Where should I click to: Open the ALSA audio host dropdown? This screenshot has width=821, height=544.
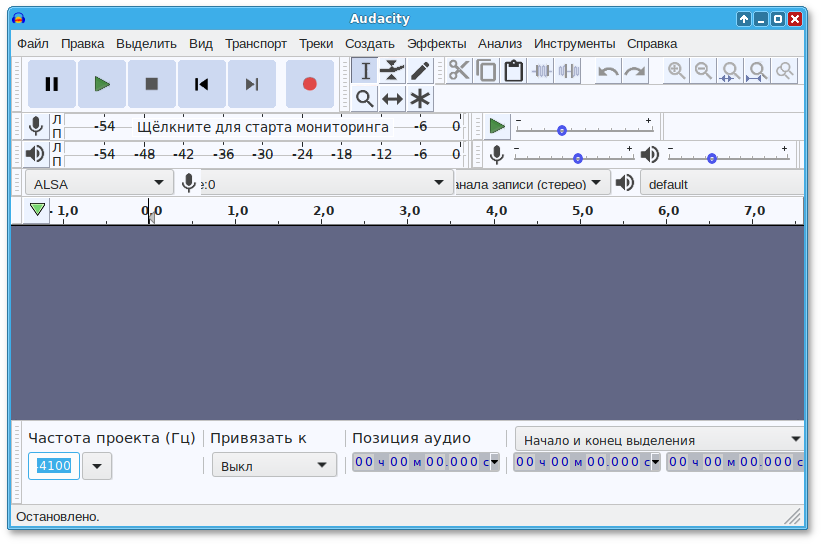(99, 183)
